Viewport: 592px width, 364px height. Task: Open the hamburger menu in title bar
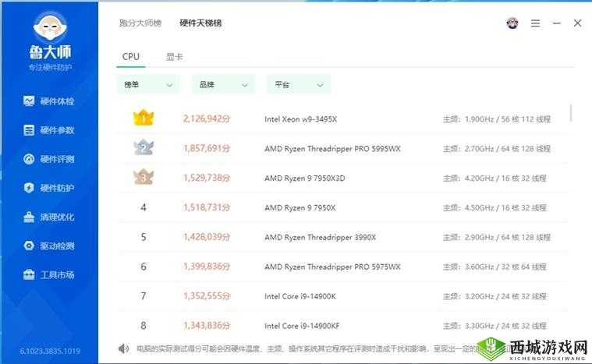(535, 23)
